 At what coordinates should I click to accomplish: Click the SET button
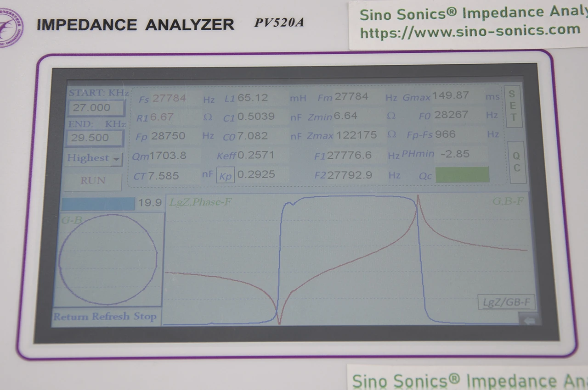pyautogui.click(x=513, y=106)
